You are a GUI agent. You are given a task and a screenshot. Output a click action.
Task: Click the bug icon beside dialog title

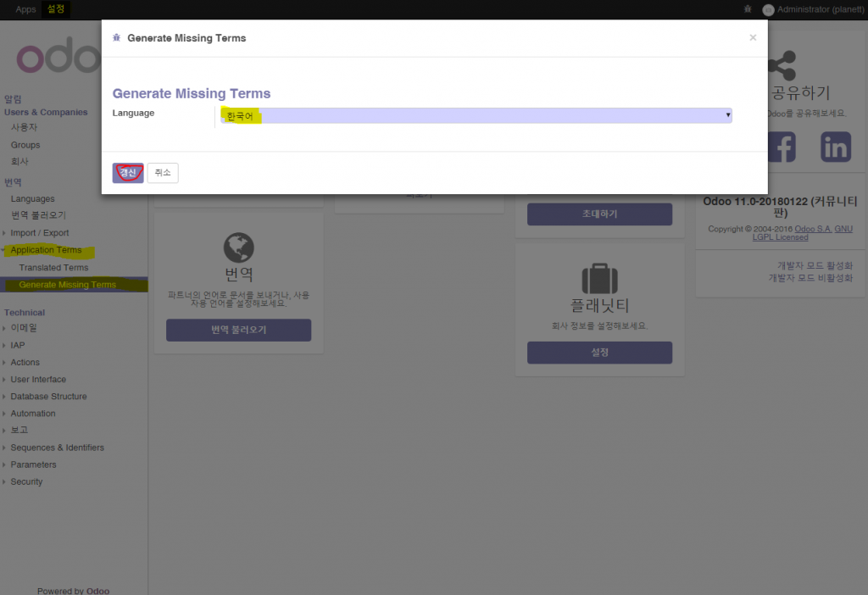point(117,37)
